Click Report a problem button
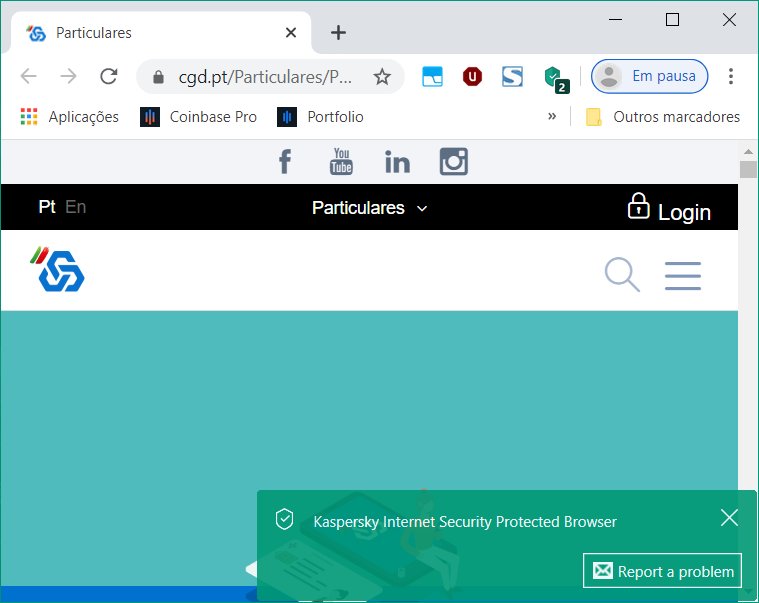The height and width of the screenshot is (603, 759). click(x=663, y=571)
